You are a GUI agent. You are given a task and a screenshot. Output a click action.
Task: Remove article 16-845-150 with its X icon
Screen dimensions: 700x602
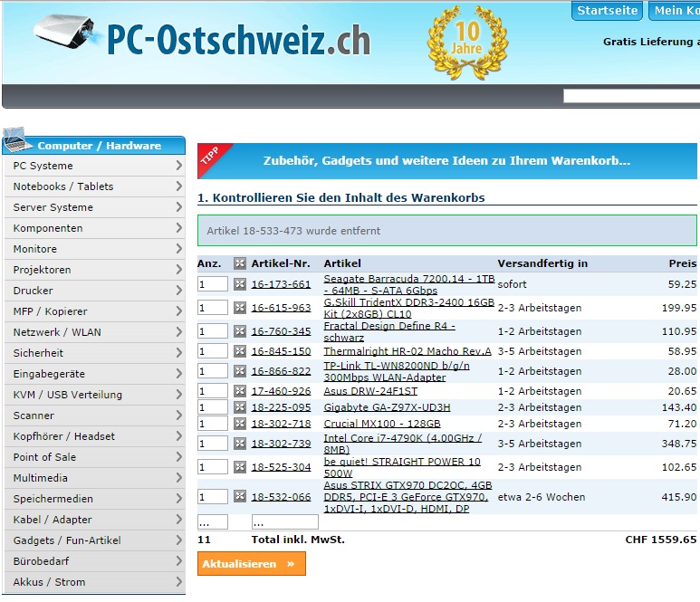tap(240, 351)
